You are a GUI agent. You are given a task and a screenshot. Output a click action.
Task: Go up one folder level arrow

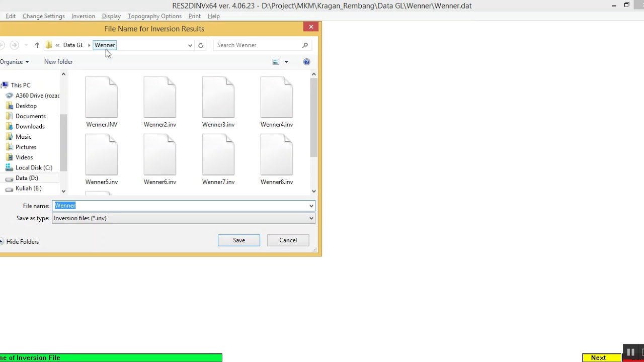37,45
